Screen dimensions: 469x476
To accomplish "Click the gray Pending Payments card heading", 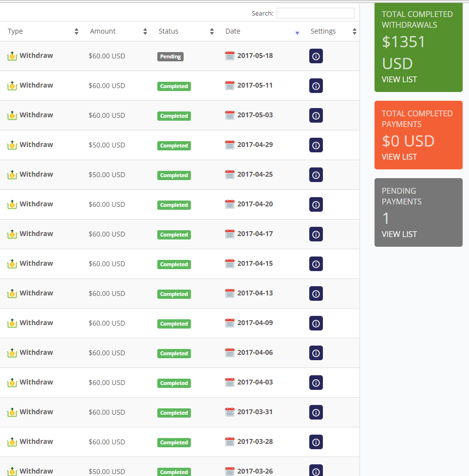I will 402,196.
